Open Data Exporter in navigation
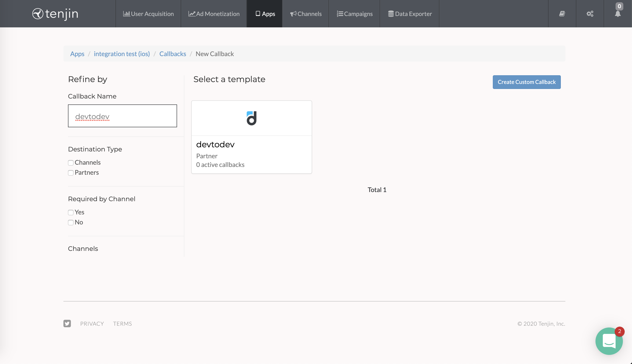 410,14
